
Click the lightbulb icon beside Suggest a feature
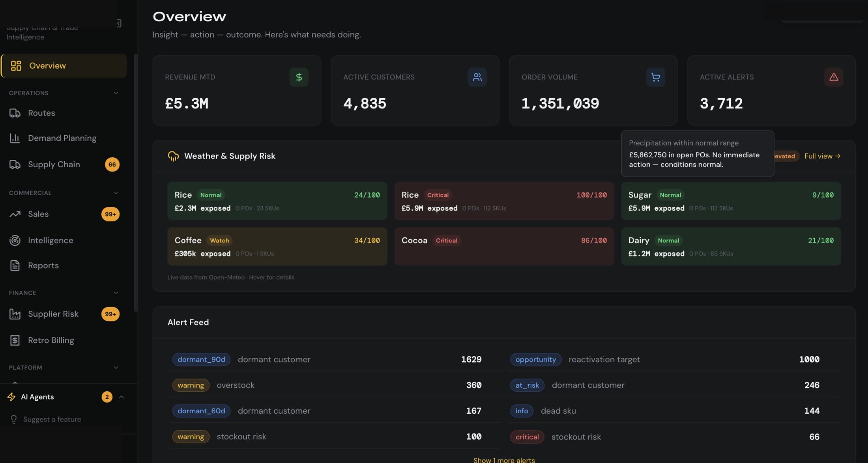pos(14,419)
